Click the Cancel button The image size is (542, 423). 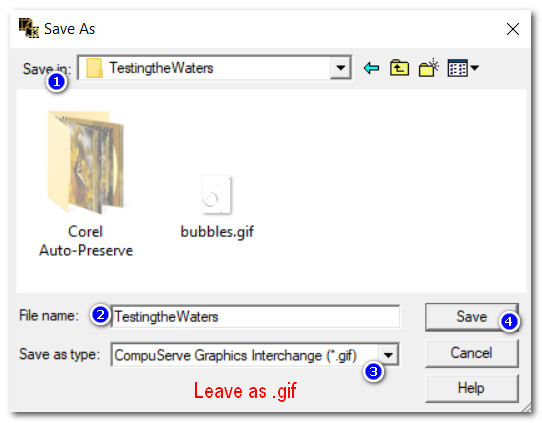pos(471,353)
